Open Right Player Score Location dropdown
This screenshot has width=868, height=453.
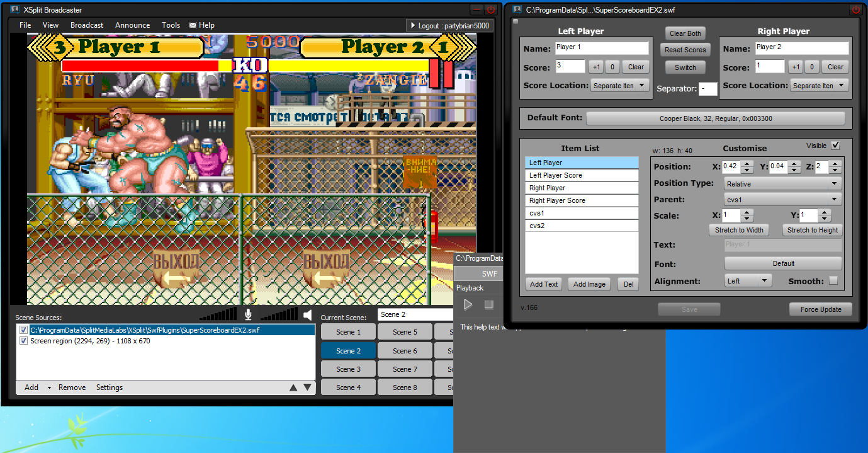pyautogui.click(x=820, y=85)
